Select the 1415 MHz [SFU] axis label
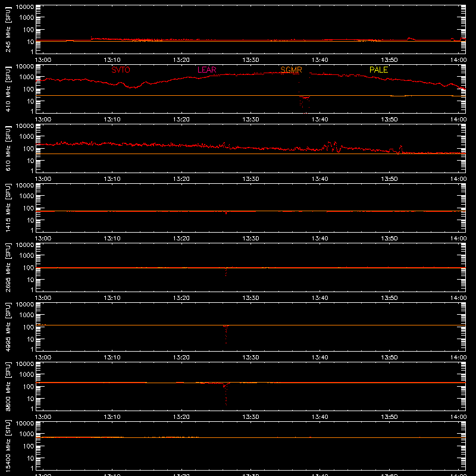This screenshot has height=476, width=476. [8, 208]
